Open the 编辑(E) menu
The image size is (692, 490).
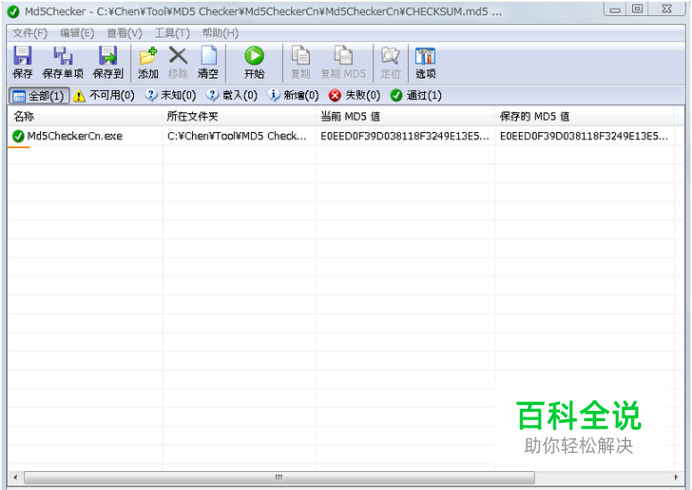coord(77,33)
